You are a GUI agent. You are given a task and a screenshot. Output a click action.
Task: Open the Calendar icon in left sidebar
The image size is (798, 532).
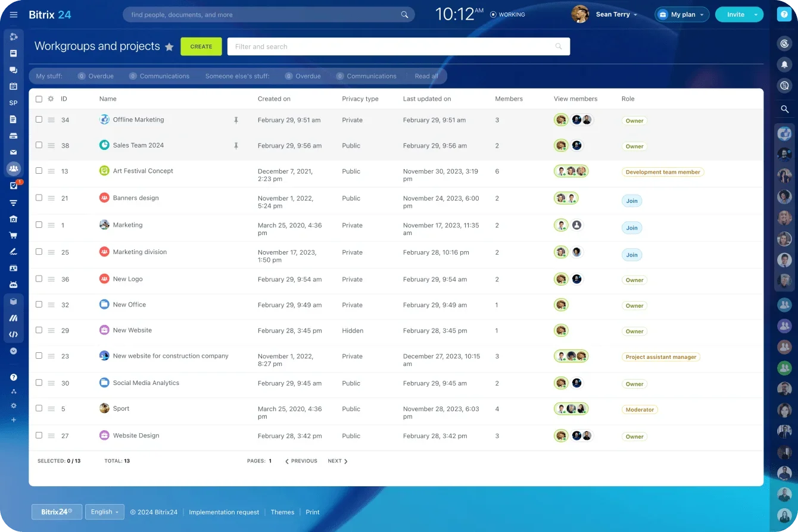13,86
